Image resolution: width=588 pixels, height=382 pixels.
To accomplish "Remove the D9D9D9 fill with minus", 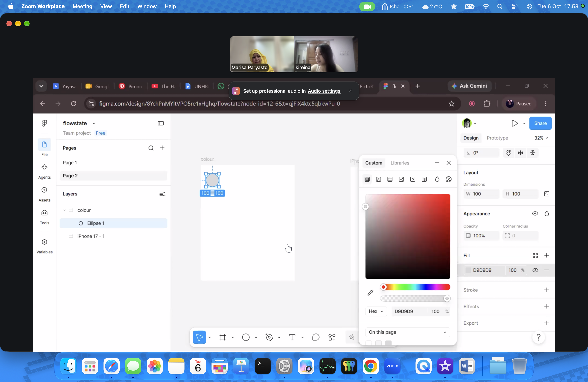I will [547, 270].
